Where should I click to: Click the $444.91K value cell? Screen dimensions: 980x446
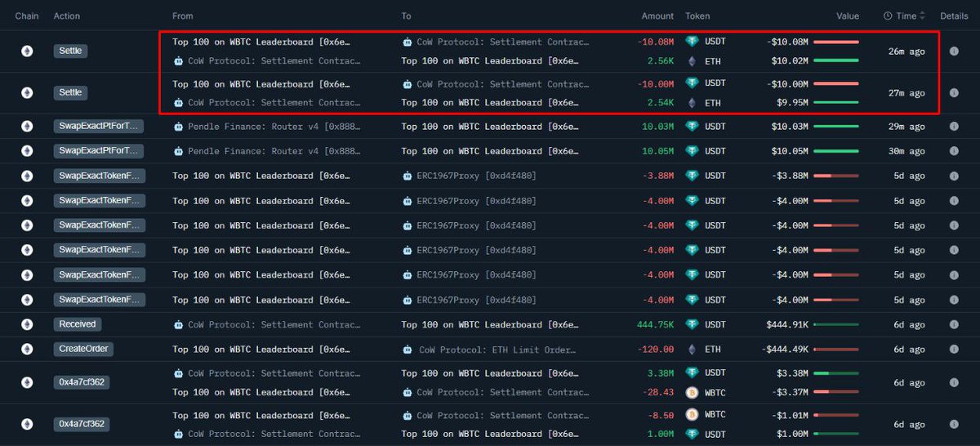pyautogui.click(x=787, y=324)
